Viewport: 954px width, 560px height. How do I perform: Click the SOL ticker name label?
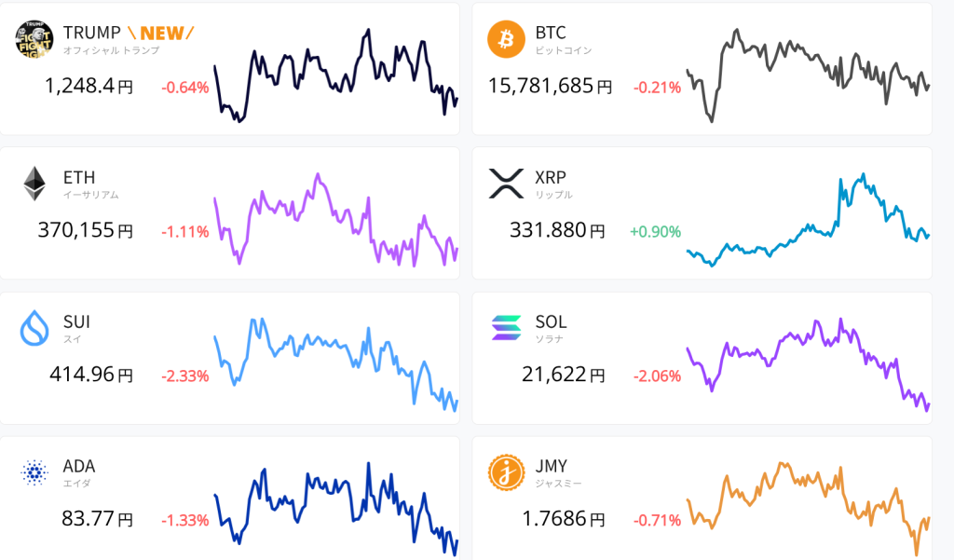point(551,322)
